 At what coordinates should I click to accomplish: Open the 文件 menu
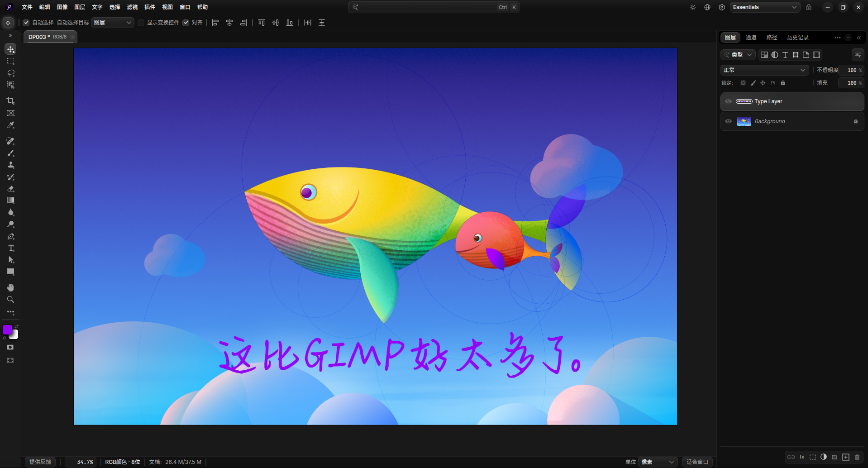coord(27,7)
